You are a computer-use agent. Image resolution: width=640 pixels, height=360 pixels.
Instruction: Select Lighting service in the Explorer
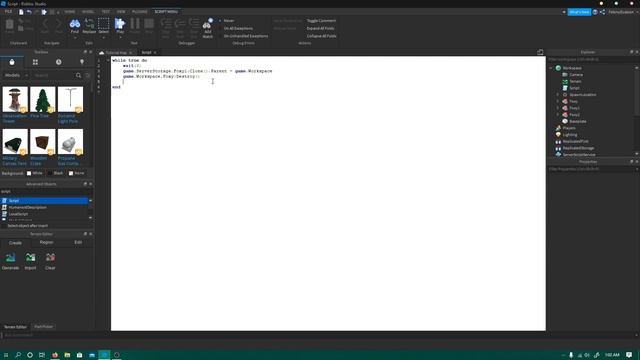point(570,135)
